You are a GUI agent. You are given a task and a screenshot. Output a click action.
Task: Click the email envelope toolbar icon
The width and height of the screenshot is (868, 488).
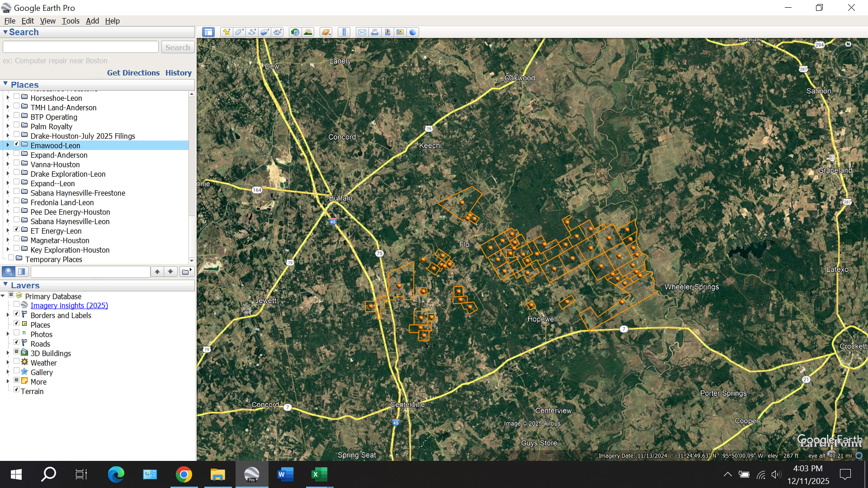coord(362,32)
